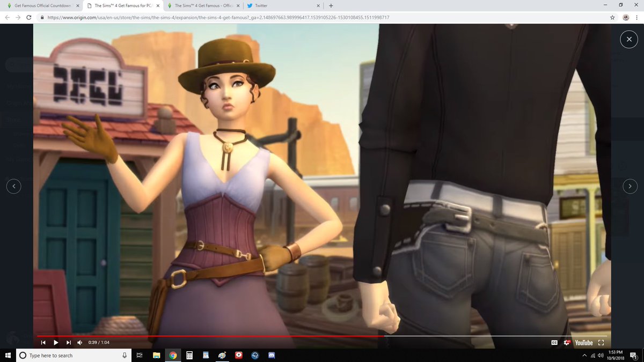Image resolution: width=644 pixels, height=362 pixels.
Task: Switch to the Twitter tab
Action: point(283,5)
